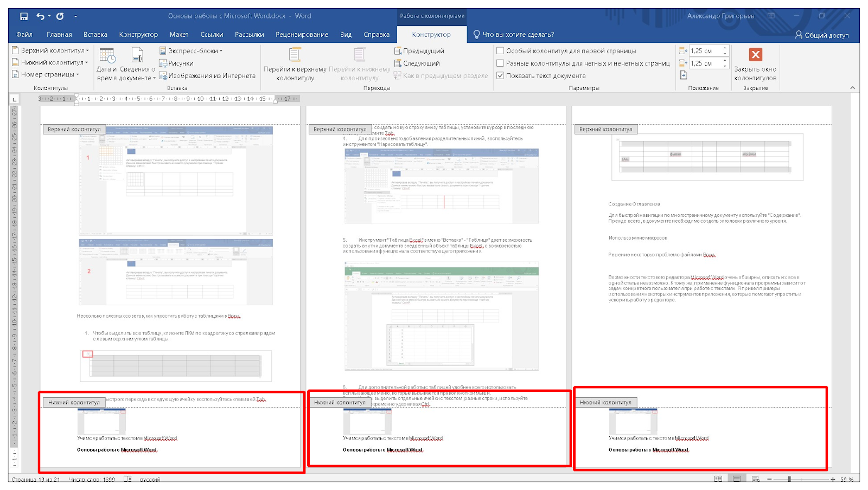868x490 pixels.
Task: Click the Date and time icon
Action: (x=107, y=55)
